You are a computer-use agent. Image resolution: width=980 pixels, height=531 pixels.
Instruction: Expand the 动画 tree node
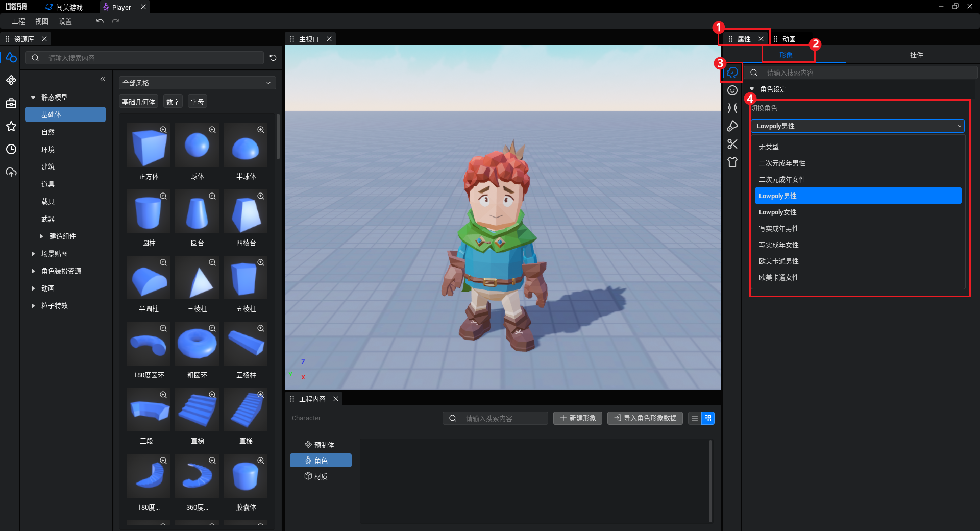coord(33,288)
